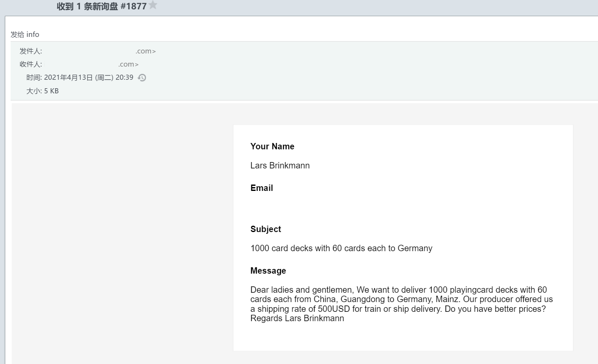Click the 时间 time label
Image resolution: width=598 pixels, height=364 pixels.
[x=34, y=78]
